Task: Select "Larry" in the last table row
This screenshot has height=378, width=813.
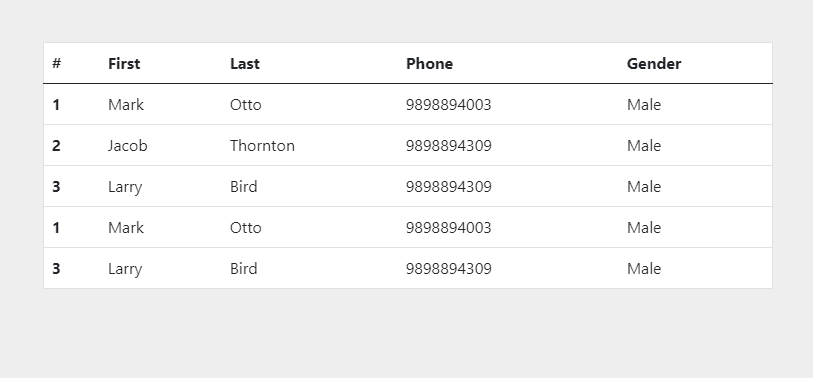Action: tap(125, 269)
